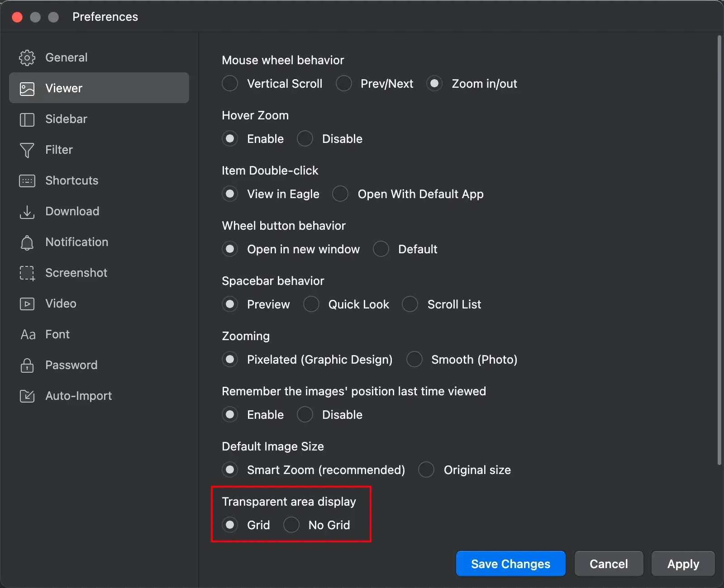724x588 pixels.
Task: Open the Sidebar preferences section
Action: [x=99, y=119]
